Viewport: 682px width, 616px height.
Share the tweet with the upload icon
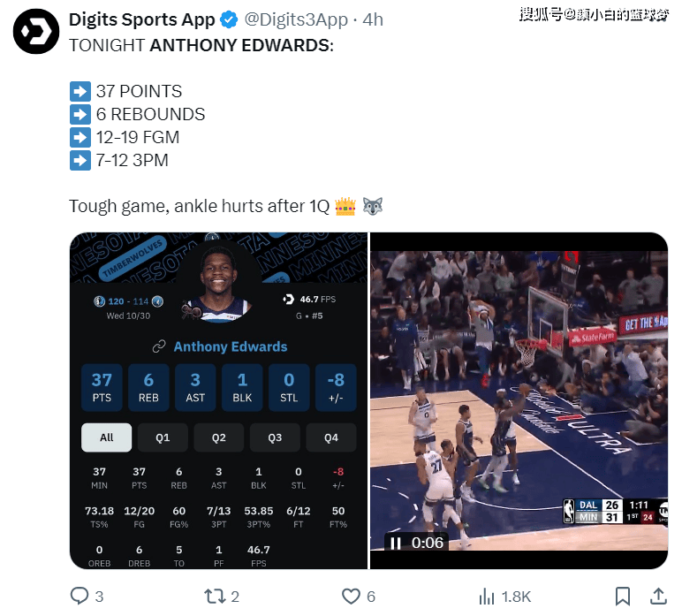pyautogui.click(x=658, y=596)
